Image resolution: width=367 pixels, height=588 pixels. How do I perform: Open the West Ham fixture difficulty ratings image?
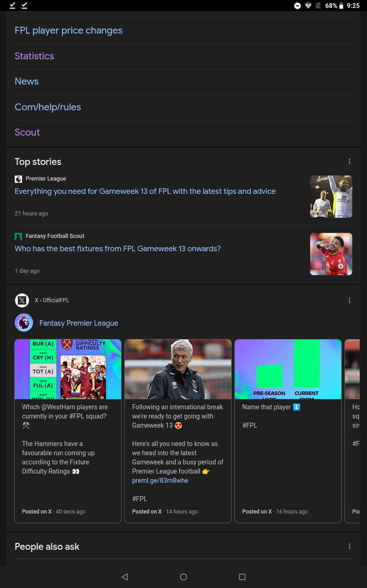click(x=68, y=369)
